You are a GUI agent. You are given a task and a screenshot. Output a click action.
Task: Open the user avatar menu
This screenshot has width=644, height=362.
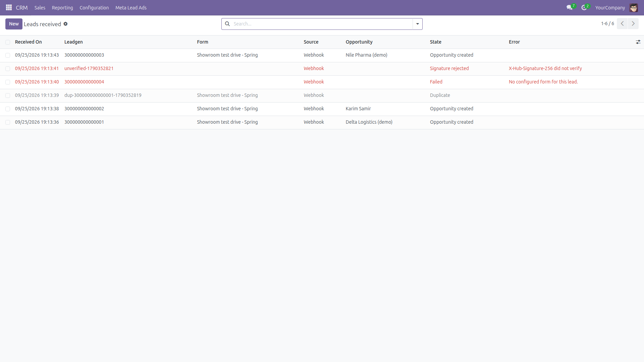(634, 7)
